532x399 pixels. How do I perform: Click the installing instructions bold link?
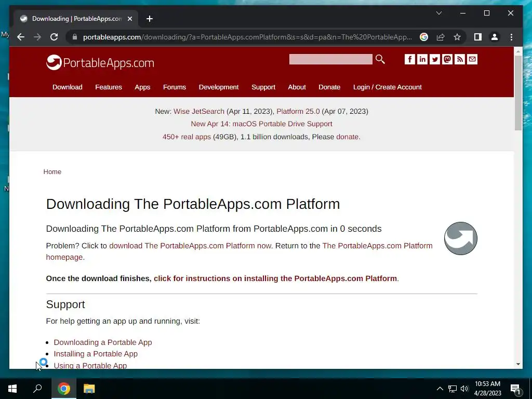[275, 278]
